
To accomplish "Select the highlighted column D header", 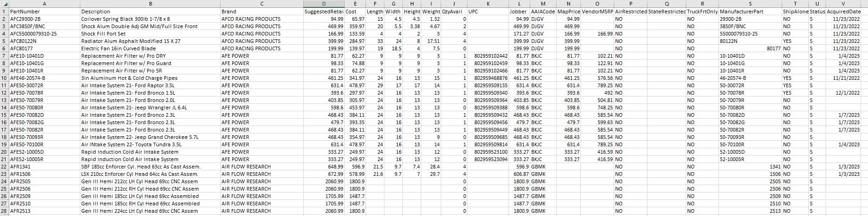I will (324, 4).
